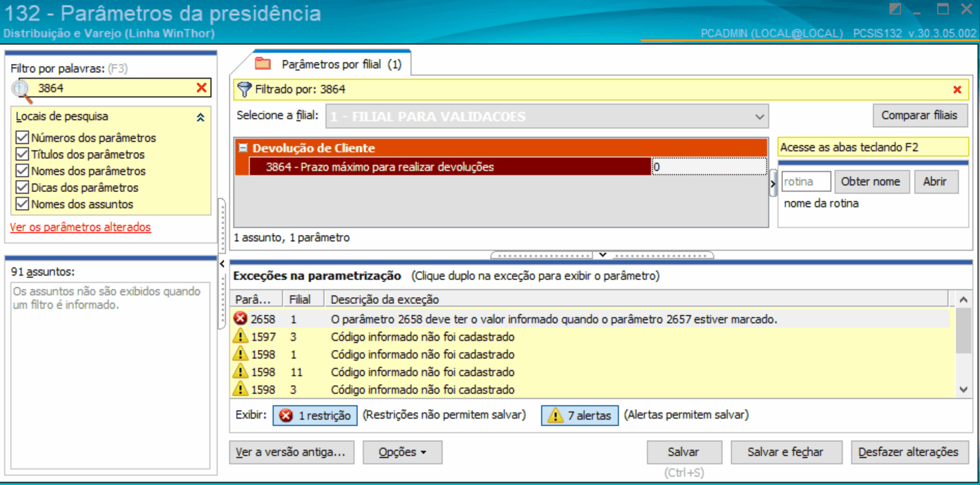This screenshot has height=485, width=980.
Task: Click the 'Comparar filiais' button
Action: coord(920,115)
